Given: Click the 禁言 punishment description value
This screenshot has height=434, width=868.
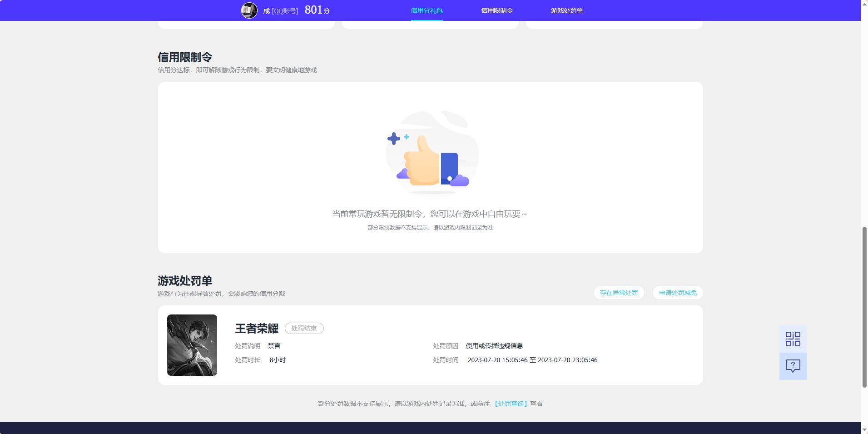Looking at the screenshot, I should pos(274,346).
